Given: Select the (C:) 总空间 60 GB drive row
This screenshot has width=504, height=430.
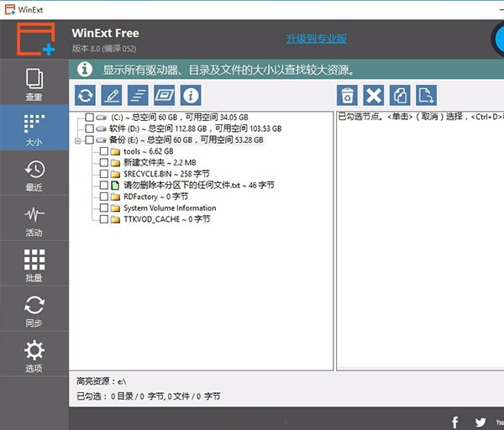Looking at the screenshot, I should pos(180,118).
